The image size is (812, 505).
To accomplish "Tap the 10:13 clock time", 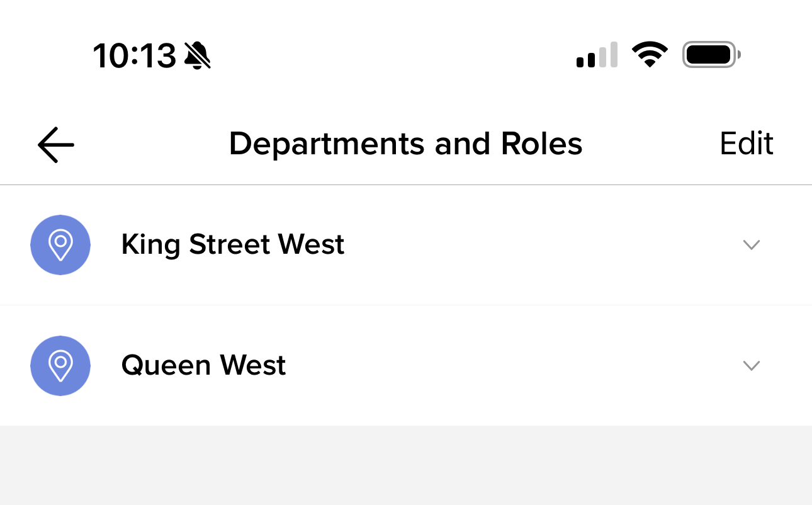I will tap(135, 56).
